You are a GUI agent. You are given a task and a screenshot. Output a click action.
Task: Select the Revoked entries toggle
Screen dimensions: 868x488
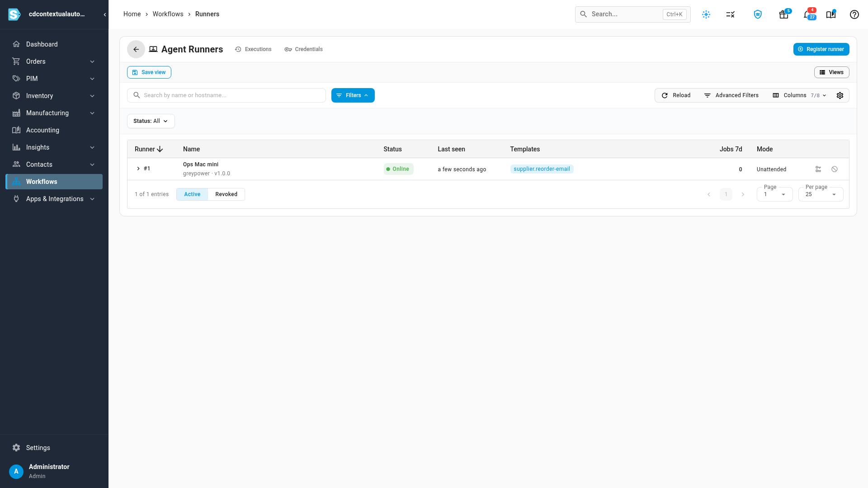click(x=226, y=194)
